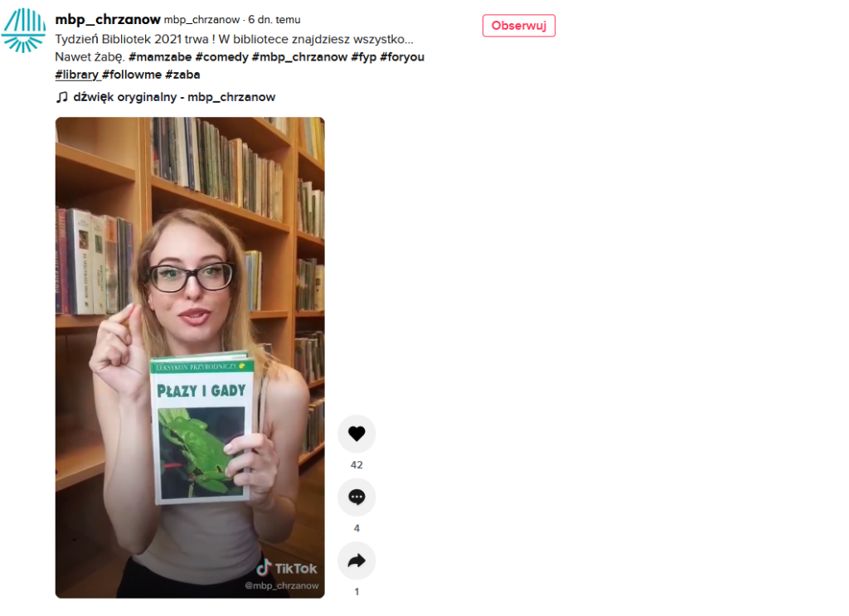
Task: Open the #mamzabe hashtag
Action: tap(160, 57)
